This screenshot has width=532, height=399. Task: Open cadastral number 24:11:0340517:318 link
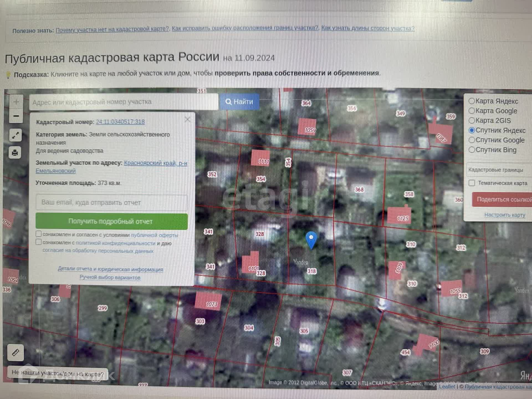click(x=120, y=122)
